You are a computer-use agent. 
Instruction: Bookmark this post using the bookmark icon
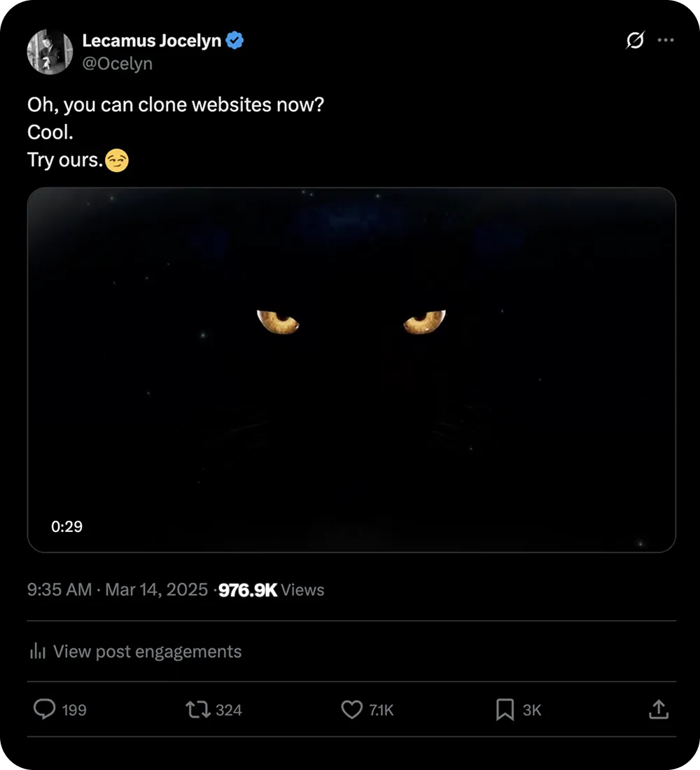(x=505, y=710)
